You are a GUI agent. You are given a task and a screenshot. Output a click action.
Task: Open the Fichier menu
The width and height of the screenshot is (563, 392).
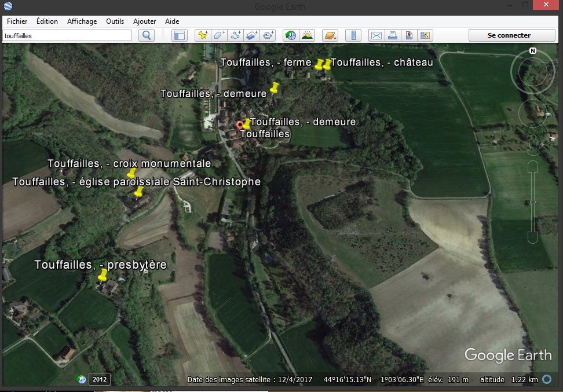coord(17,21)
